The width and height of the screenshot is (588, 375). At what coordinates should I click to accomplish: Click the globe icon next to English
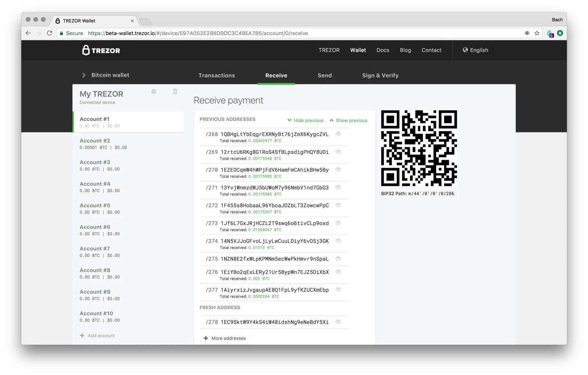(x=465, y=50)
